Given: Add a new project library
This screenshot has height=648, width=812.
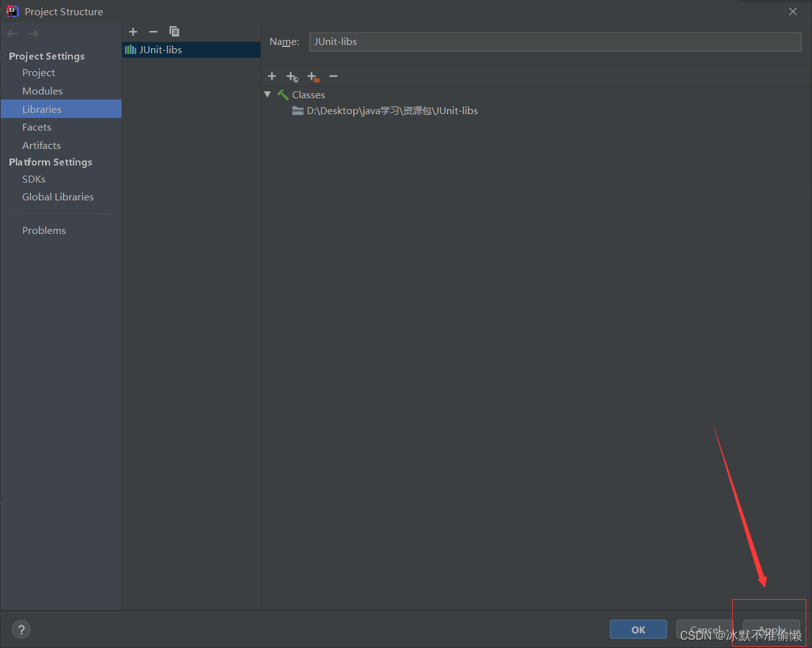Looking at the screenshot, I should (x=133, y=32).
